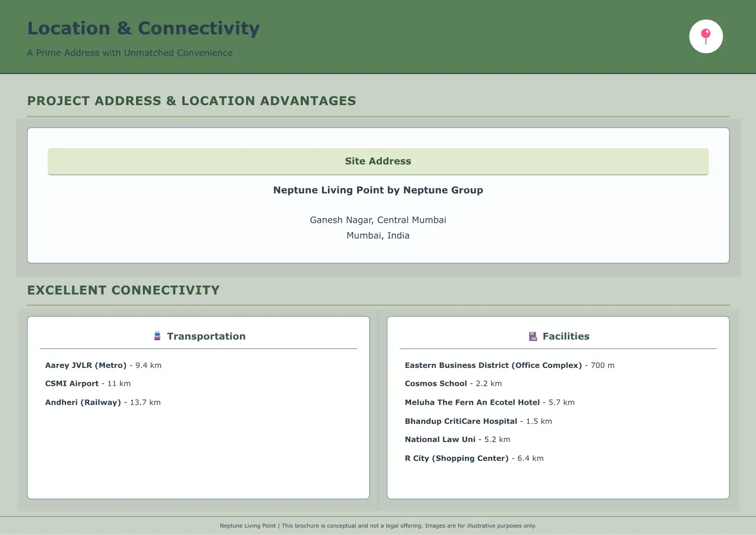Select the Site Address header bar
Screen dimensions: 756x535
(x=378, y=161)
